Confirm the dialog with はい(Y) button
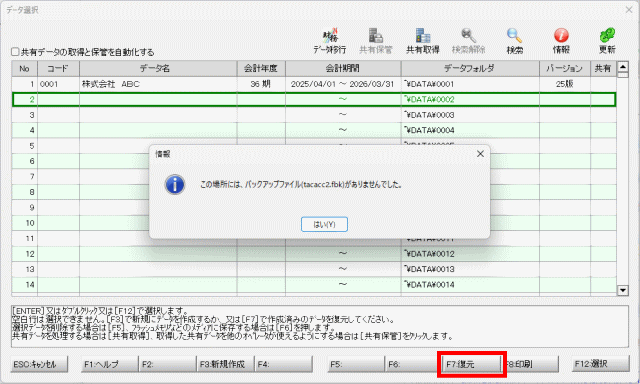The height and width of the screenshot is (384, 640). point(324,224)
